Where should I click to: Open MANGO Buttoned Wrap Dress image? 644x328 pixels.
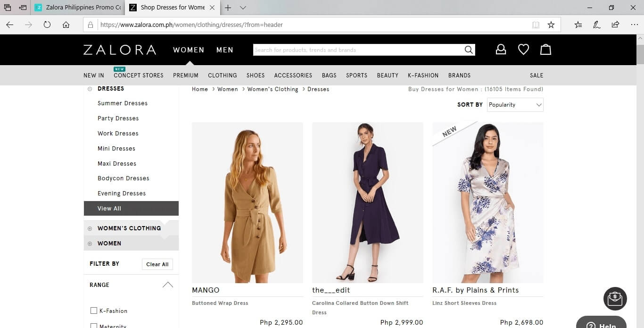248,202
